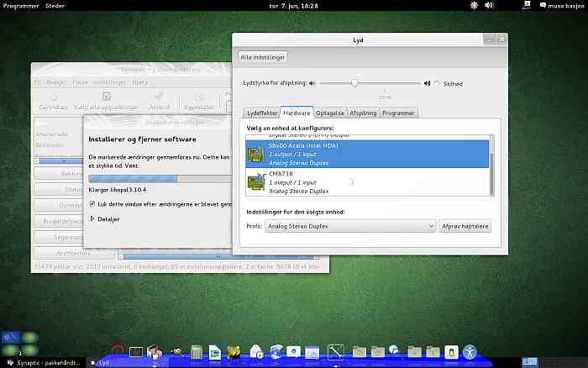Switch to the Afspilning tab
Viewport: 588px width, 368px height.
pyautogui.click(x=363, y=113)
